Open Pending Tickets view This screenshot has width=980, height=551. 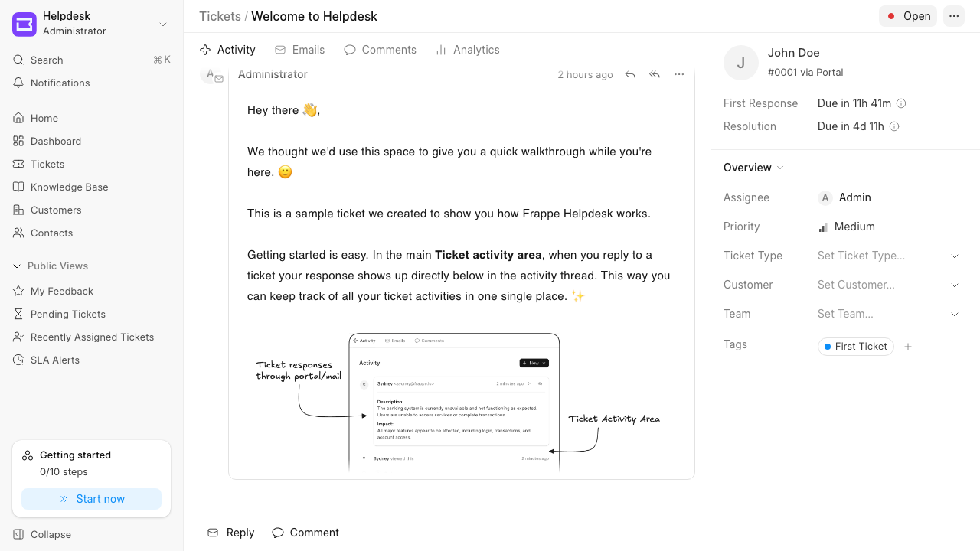(92, 314)
